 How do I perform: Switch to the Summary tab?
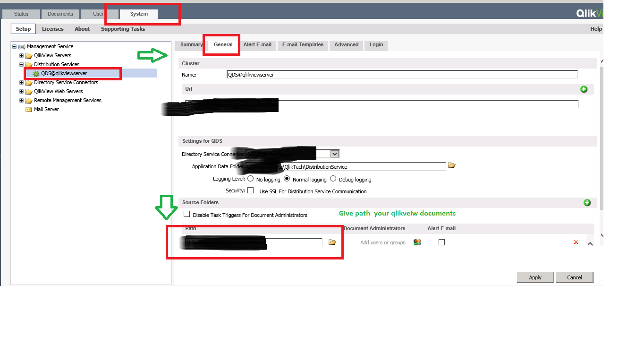[x=191, y=45]
